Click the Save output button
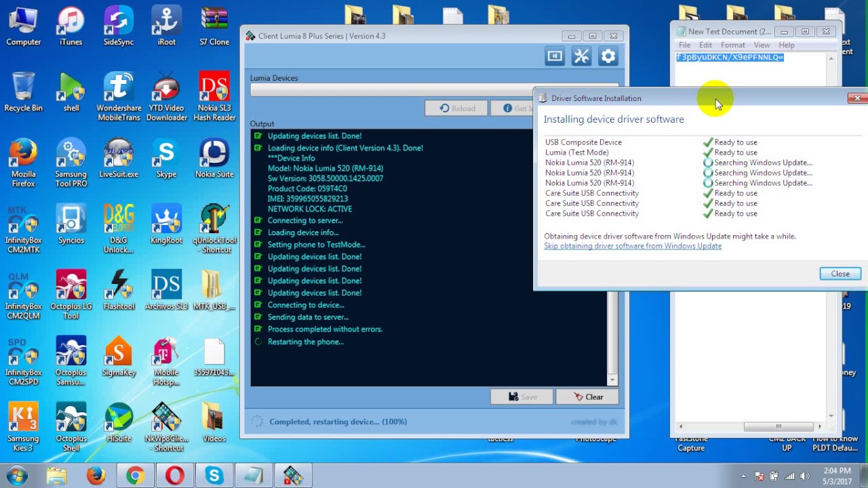Screen dimensions: 868x488 pos(521,397)
